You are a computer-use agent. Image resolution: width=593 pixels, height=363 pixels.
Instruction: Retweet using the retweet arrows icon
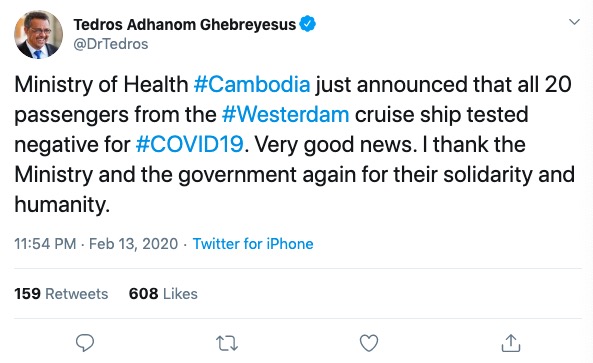coord(227,343)
